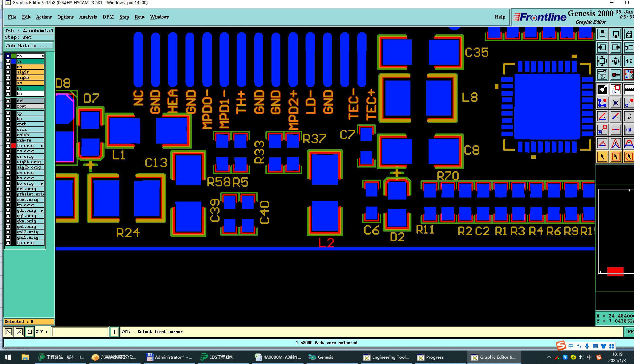Click the green color swatch of 'to' layer

13,56
